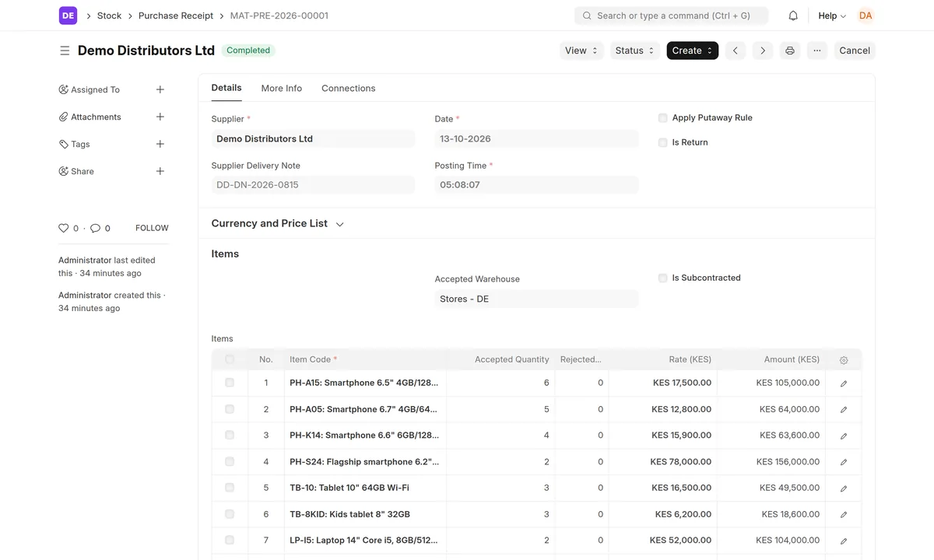Open the Help dropdown menu

tap(832, 16)
